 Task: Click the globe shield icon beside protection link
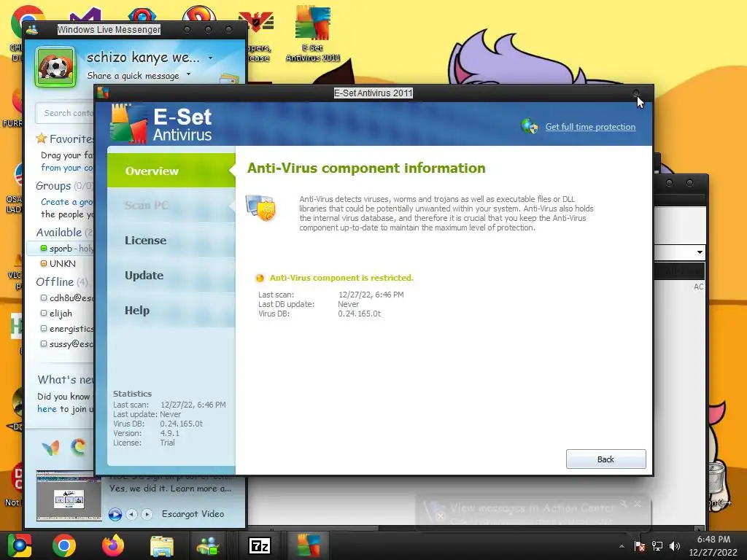pyautogui.click(x=530, y=126)
